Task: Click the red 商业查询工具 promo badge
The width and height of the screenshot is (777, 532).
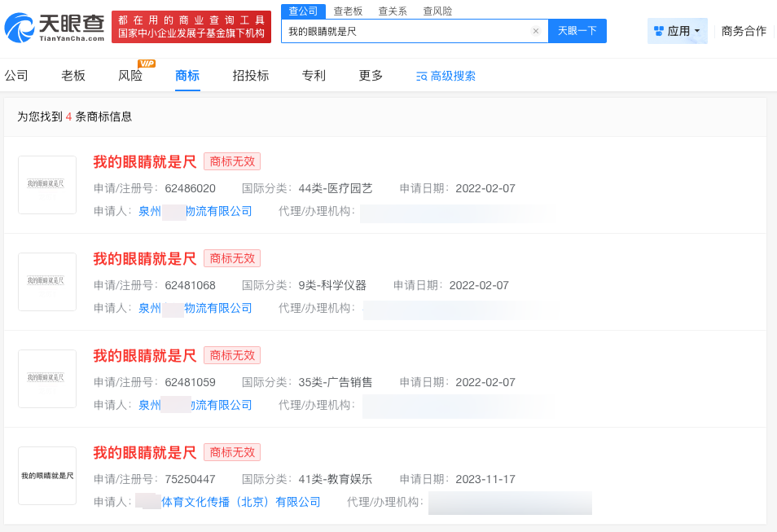Action: point(191,25)
